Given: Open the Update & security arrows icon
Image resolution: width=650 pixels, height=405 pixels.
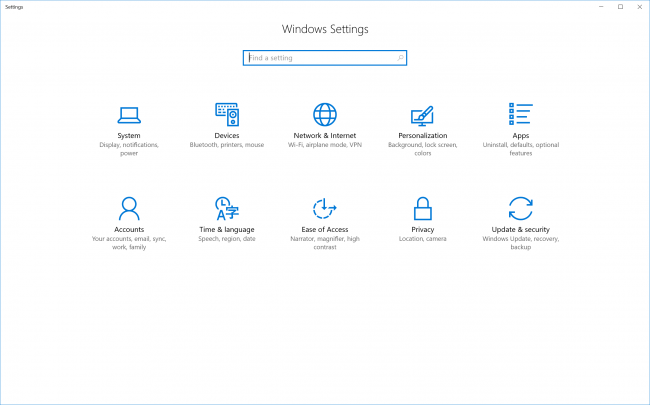Looking at the screenshot, I should 521,209.
